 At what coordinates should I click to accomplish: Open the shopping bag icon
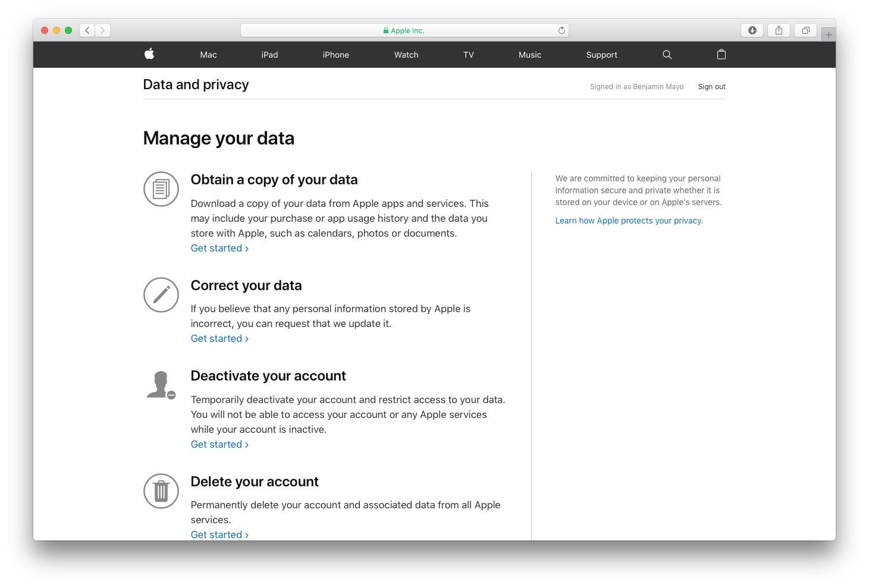[721, 54]
